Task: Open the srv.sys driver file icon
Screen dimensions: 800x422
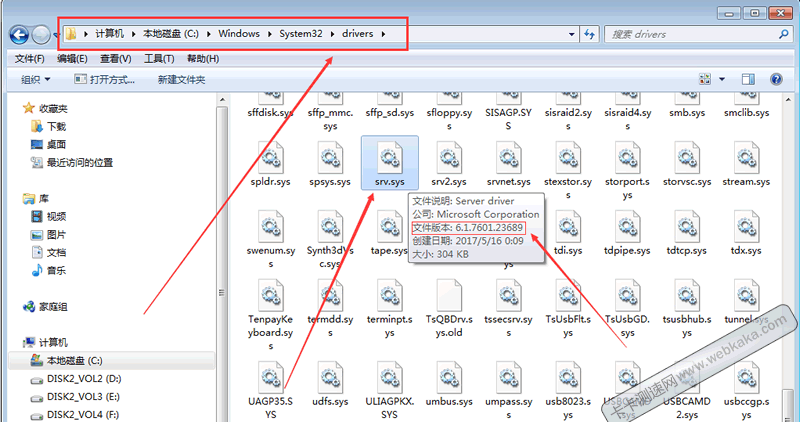Action: (389, 160)
